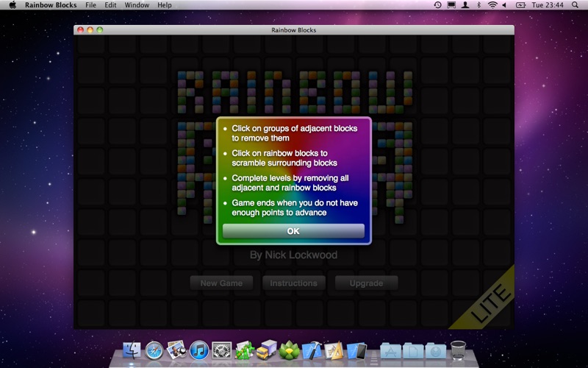The height and width of the screenshot is (368, 588).
Task: Zoom the Rainbow Blocks window
Action: point(100,29)
